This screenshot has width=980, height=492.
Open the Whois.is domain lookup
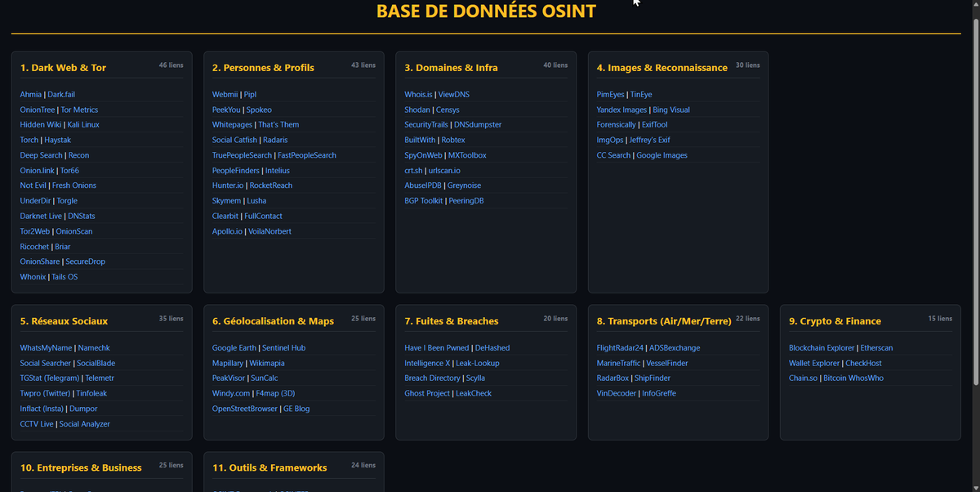[418, 94]
